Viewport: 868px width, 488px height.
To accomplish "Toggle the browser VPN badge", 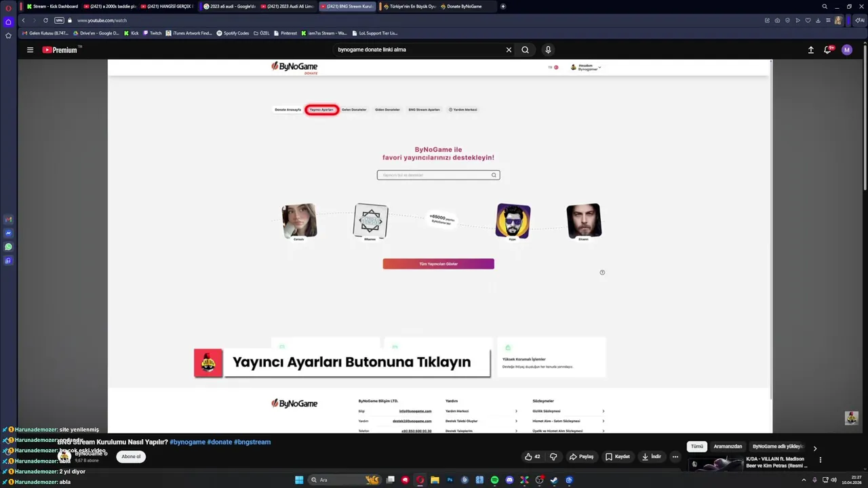I will coord(59,20).
